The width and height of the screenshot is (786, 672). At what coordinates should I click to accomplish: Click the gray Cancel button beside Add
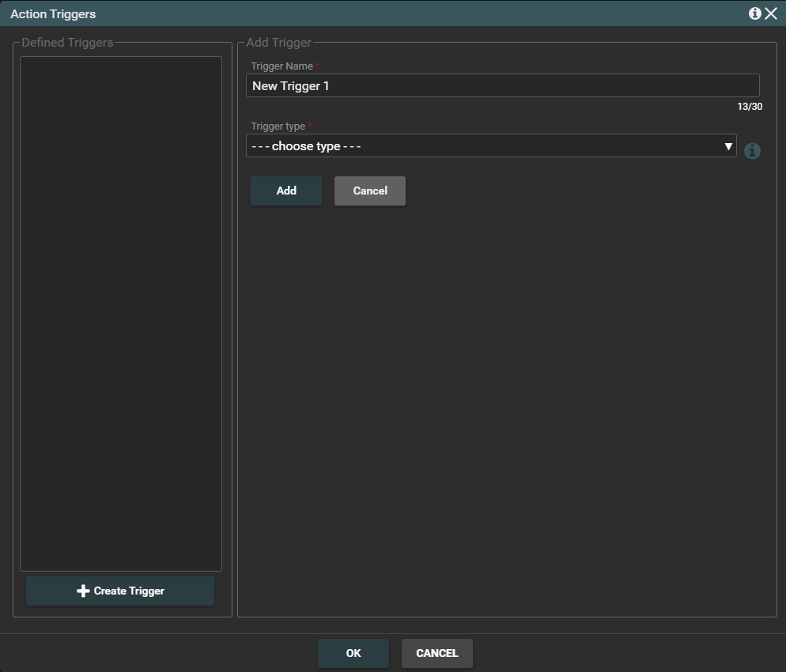[369, 191]
